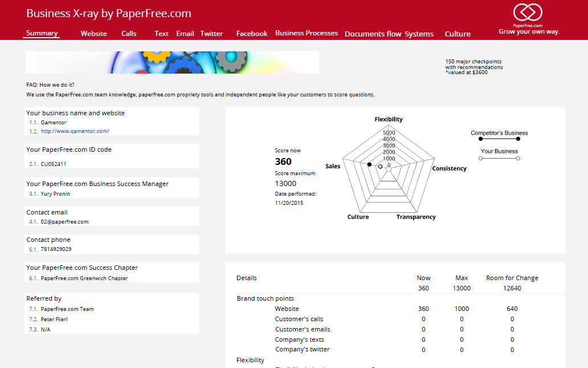Switch to the Facebook tab
Image resolution: width=588 pixels, height=368 pixels.
tap(252, 34)
